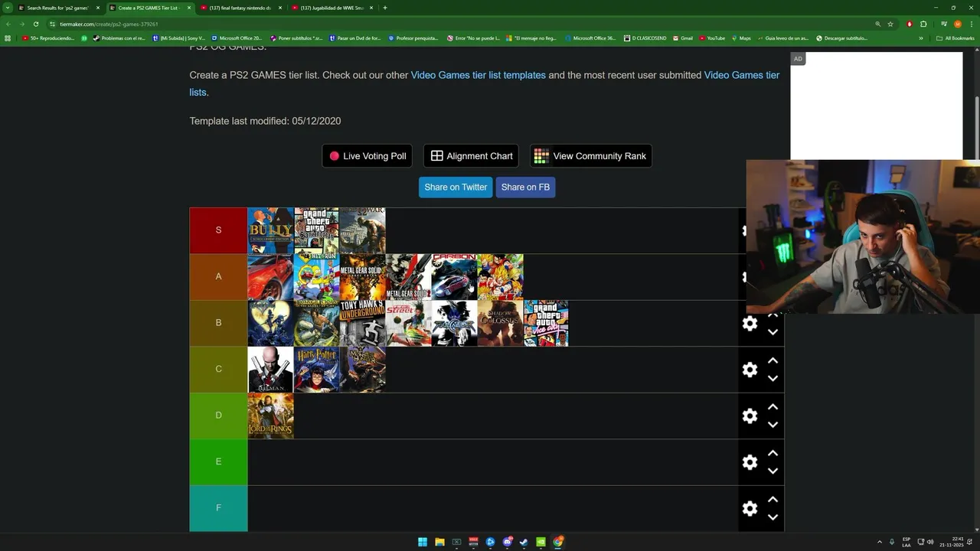Show hidden system tray icons
The height and width of the screenshot is (551, 980).
pos(879,542)
